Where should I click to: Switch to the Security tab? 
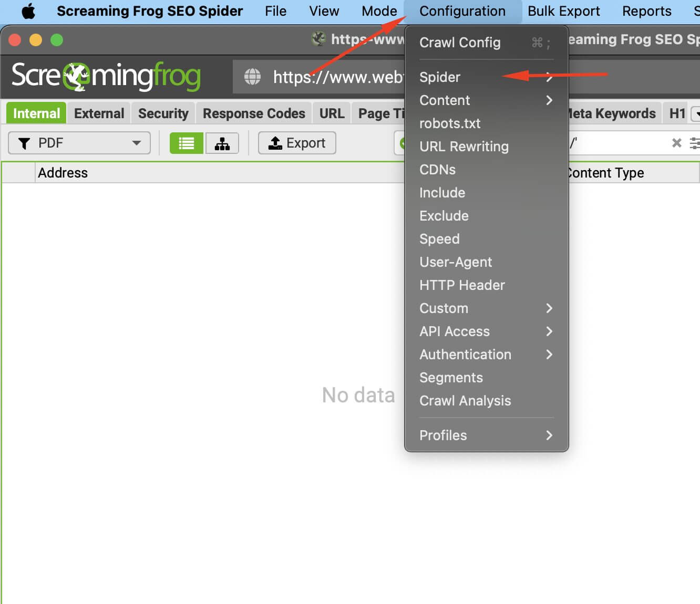(x=163, y=113)
